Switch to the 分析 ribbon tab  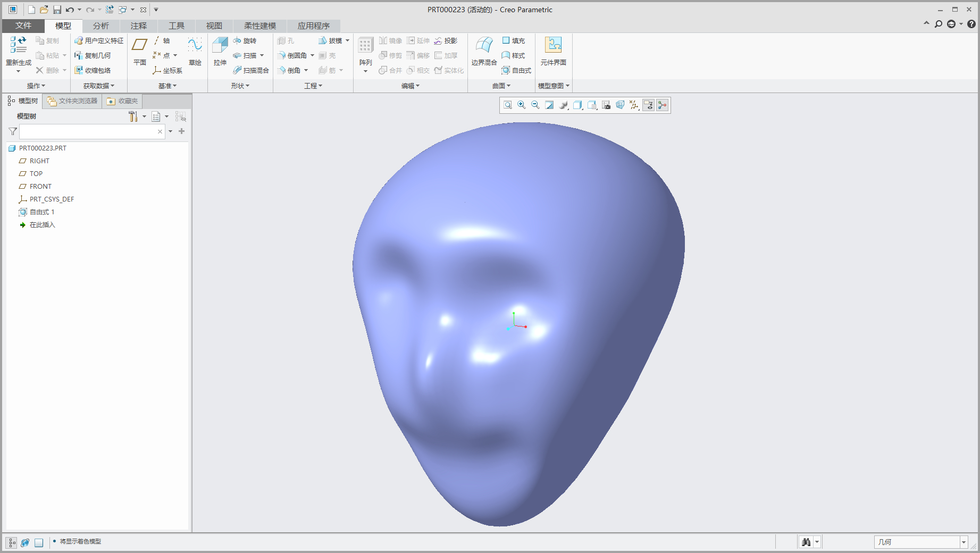[100, 26]
